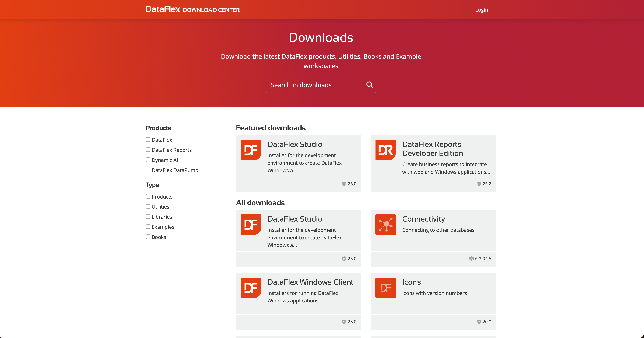Enable the Utilities type filter
This screenshot has width=644, height=338.
(x=148, y=206)
